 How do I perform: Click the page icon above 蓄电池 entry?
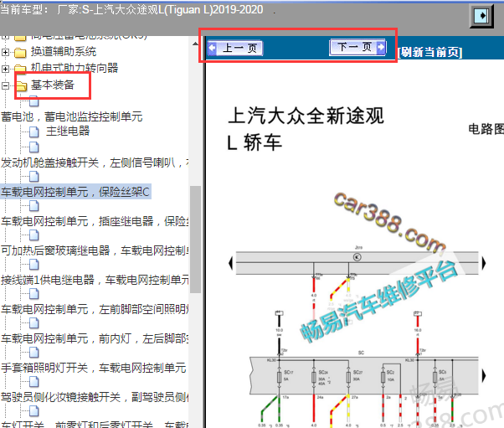click(34, 101)
